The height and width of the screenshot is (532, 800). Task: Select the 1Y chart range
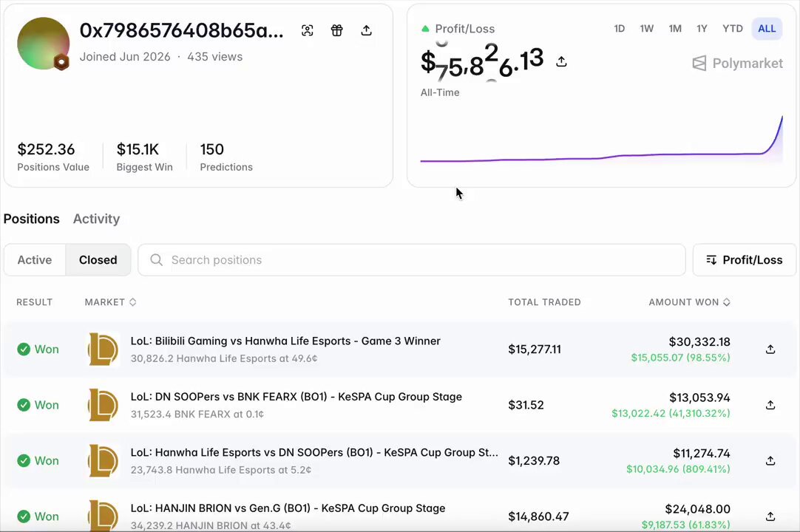(702, 29)
